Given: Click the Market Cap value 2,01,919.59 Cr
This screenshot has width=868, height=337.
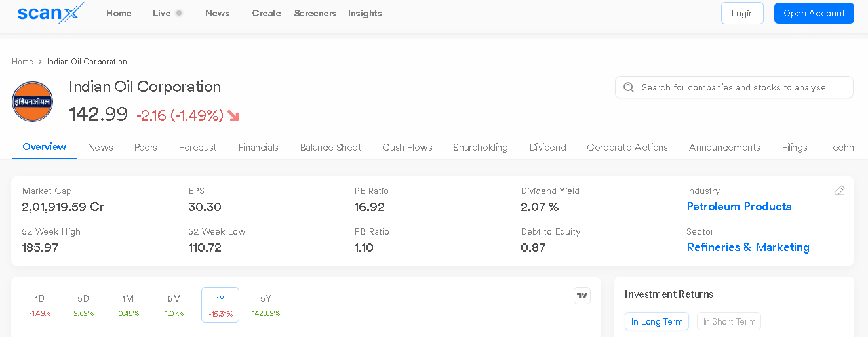Looking at the screenshot, I should click(63, 207).
